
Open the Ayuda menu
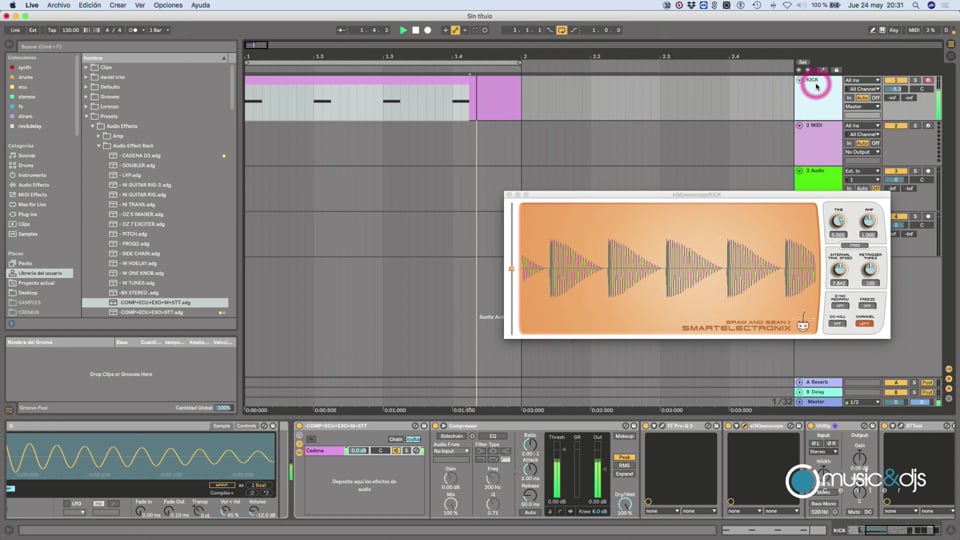(200, 5)
